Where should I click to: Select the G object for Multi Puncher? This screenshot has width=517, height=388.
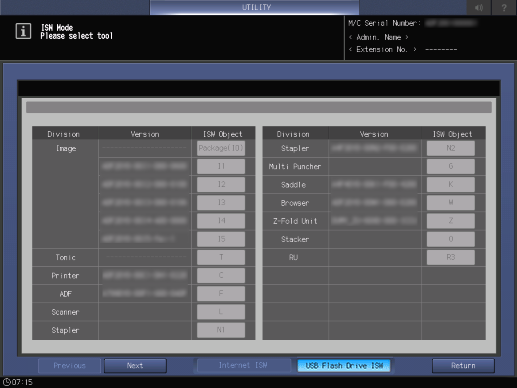click(x=451, y=166)
